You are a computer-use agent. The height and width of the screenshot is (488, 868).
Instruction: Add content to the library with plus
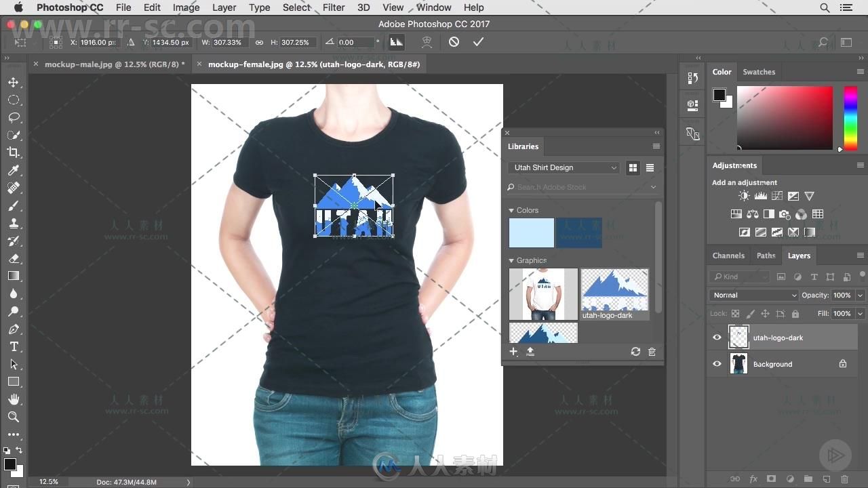(x=513, y=352)
